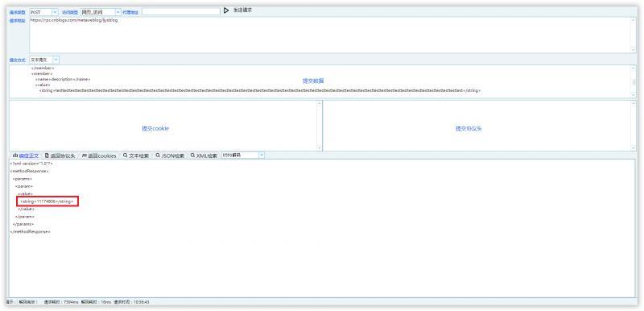Click the 提交方式 label link
This screenshot has height=311, width=644.
tap(17, 60)
